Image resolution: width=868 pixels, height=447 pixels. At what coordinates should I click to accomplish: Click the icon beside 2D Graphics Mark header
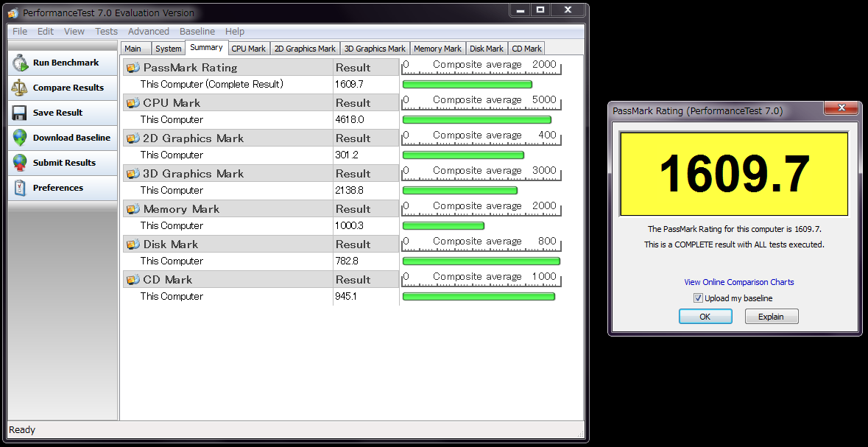(x=133, y=138)
